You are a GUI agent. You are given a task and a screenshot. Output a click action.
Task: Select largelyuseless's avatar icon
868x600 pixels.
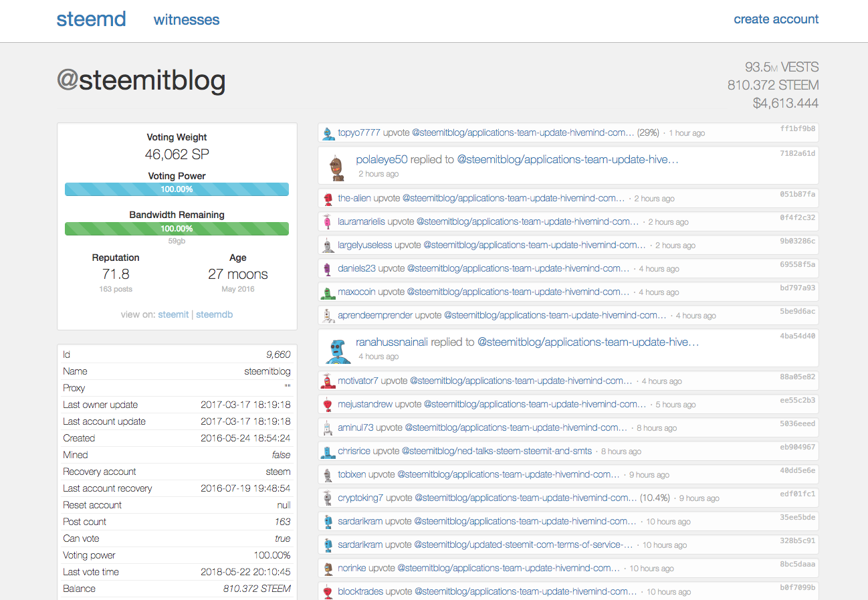328,245
